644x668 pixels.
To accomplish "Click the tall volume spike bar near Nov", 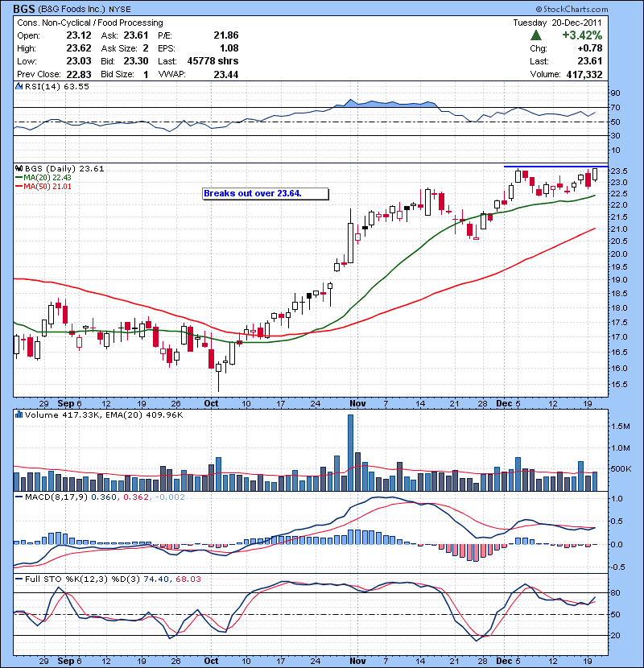I will 350,452.
